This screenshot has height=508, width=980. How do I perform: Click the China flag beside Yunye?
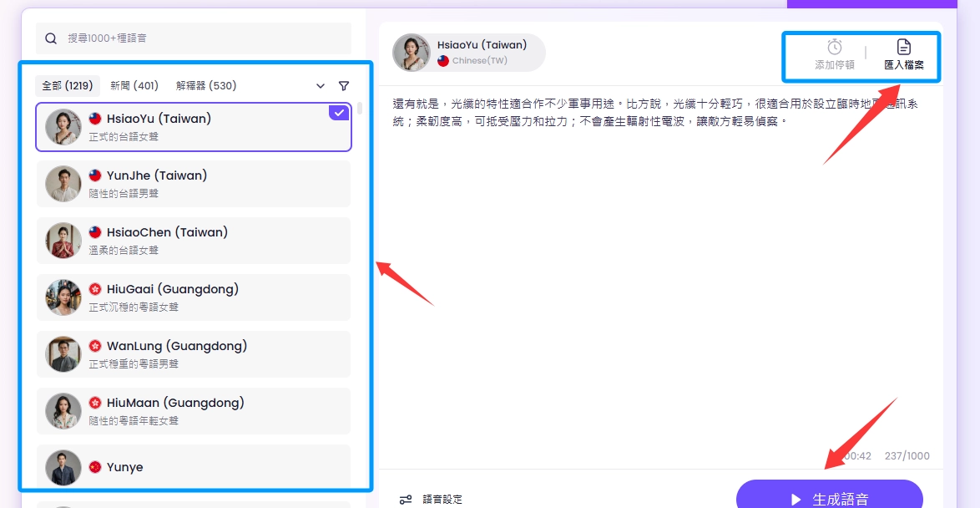click(x=95, y=467)
